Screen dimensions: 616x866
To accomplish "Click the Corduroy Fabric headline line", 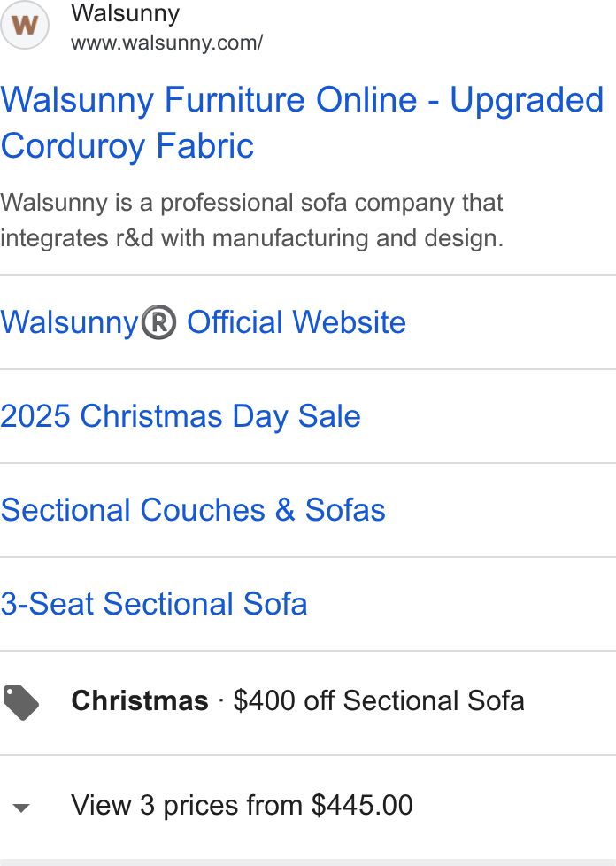I will click(127, 146).
